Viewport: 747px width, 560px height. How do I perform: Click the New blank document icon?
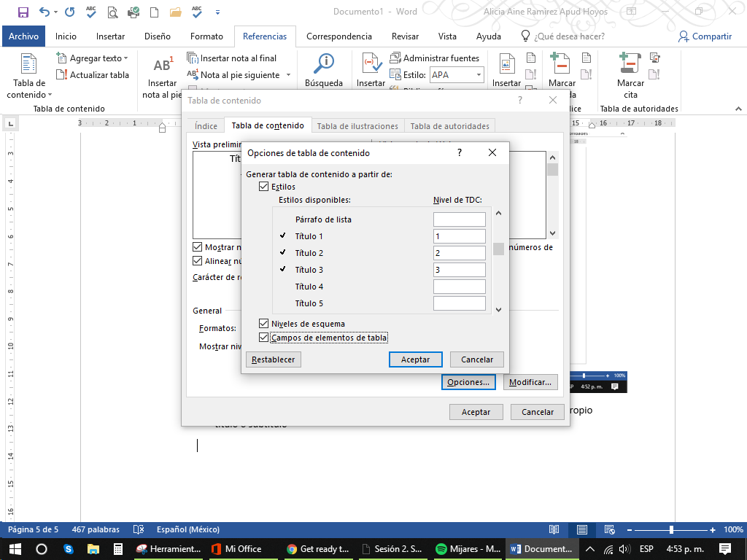tap(155, 12)
